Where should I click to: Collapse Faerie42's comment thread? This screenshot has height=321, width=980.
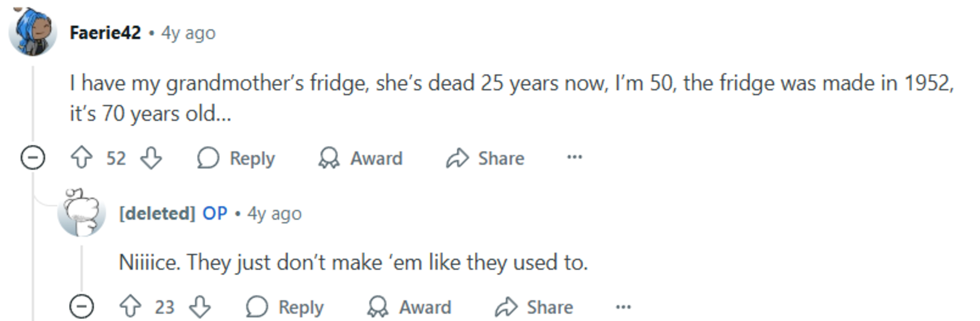coord(33,158)
